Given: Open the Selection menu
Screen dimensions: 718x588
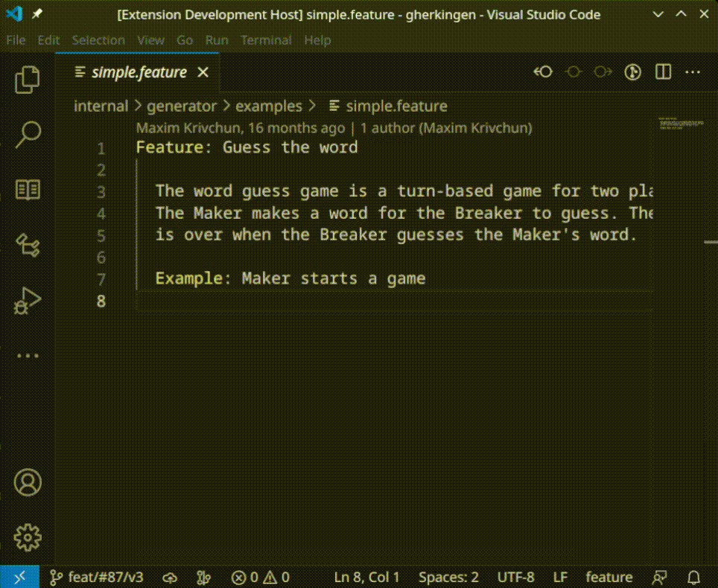Looking at the screenshot, I should click(x=98, y=39).
